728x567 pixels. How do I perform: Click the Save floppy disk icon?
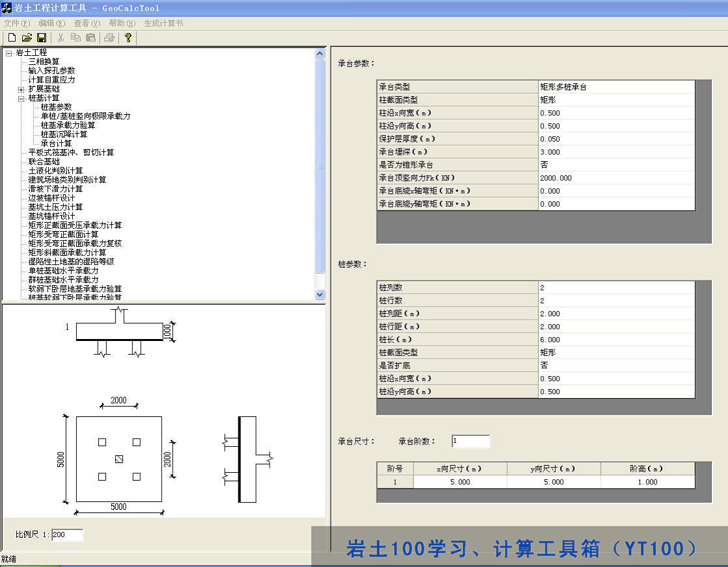(42, 38)
